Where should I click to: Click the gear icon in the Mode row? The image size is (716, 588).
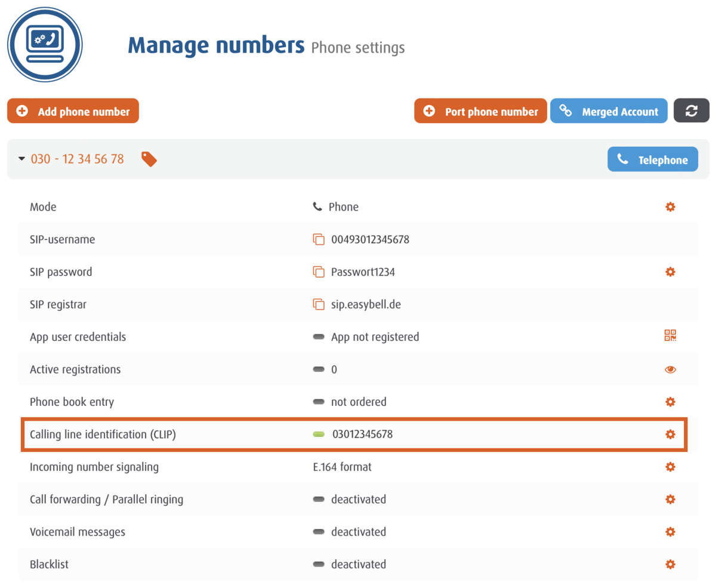670,207
